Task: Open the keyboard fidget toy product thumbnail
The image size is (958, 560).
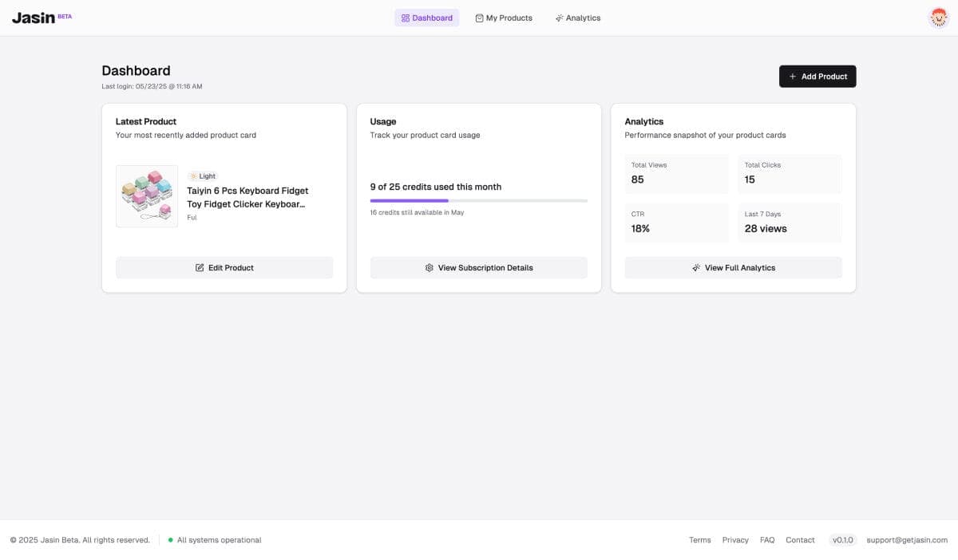Action: (147, 196)
